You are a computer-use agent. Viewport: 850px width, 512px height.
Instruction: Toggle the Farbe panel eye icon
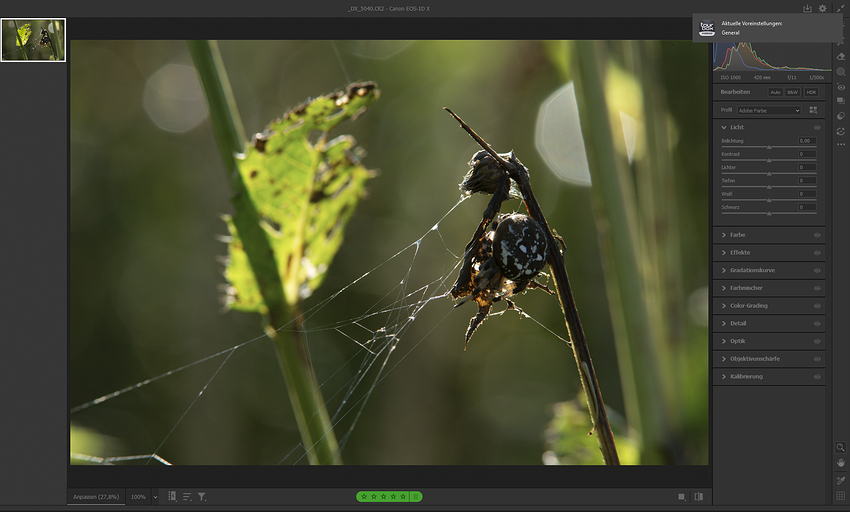click(x=817, y=235)
